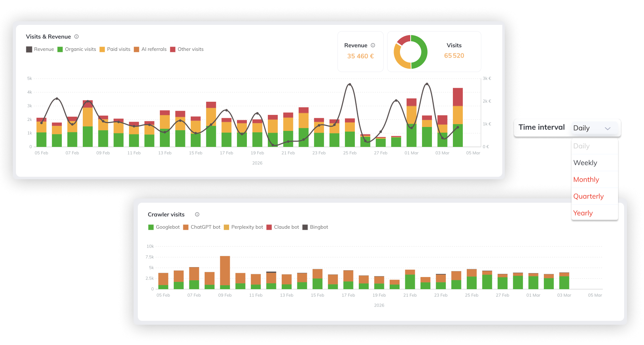This screenshot has width=644, height=345.
Task: Toggle Revenue series in chart legend
Action: pos(40,49)
